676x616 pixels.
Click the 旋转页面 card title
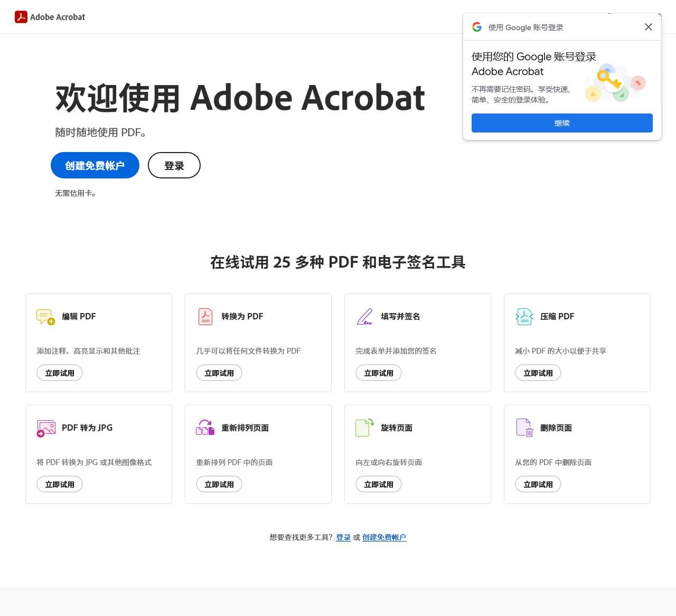[397, 428]
